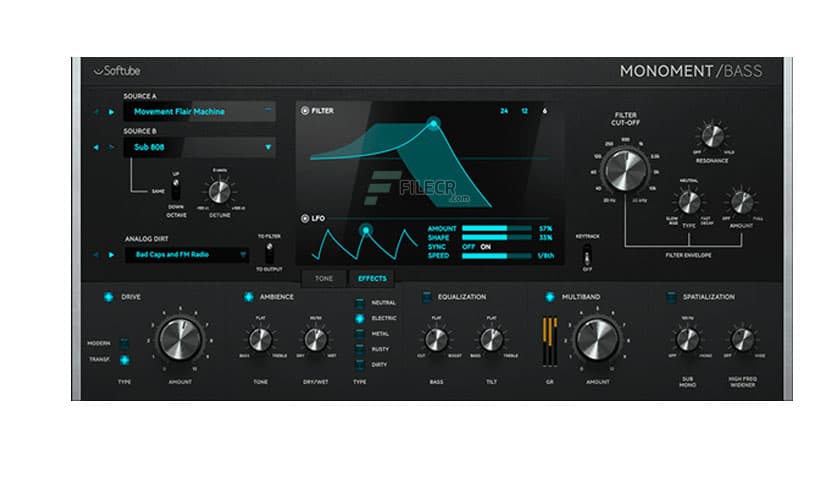Viewport: 836px width, 484px height.
Task: Click the LFO Amount 57% value
Action: (x=545, y=228)
